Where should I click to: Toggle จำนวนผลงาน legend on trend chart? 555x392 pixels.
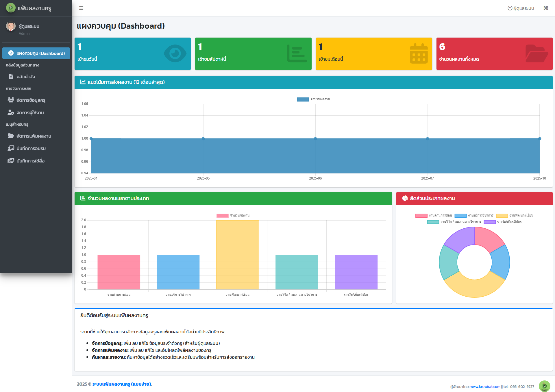point(314,99)
